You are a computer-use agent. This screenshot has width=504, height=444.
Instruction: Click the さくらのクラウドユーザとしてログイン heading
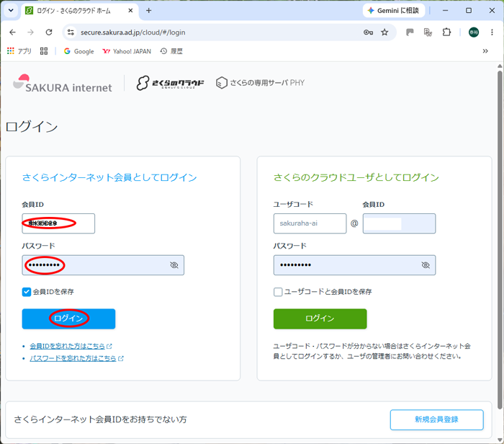(356, 177)
